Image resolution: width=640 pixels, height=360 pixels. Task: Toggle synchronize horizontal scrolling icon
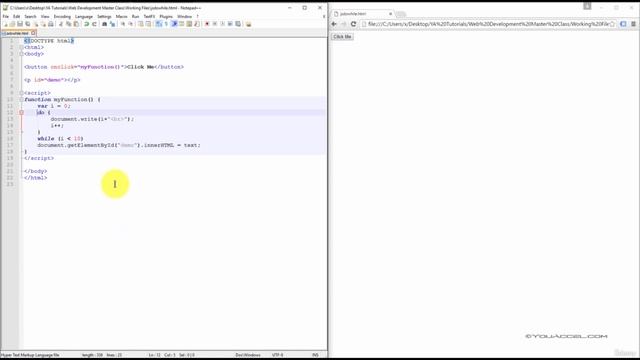149,24
